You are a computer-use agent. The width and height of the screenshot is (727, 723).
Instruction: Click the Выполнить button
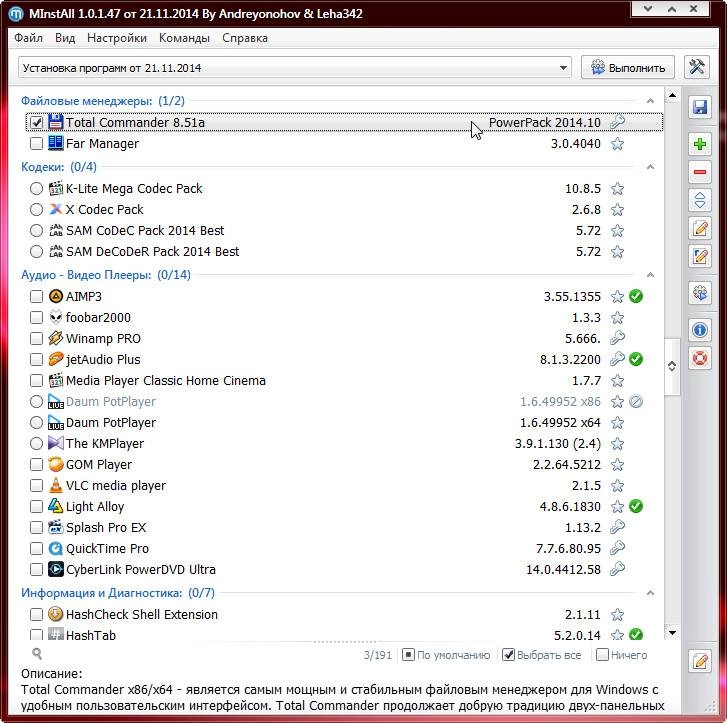pyautogui.click(x=628, y=68)
